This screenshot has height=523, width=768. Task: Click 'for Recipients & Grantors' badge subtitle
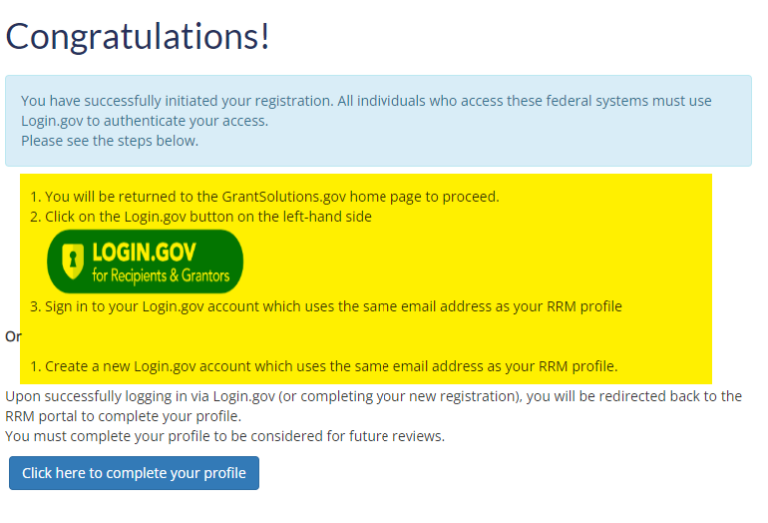click(x=160, y=275)
